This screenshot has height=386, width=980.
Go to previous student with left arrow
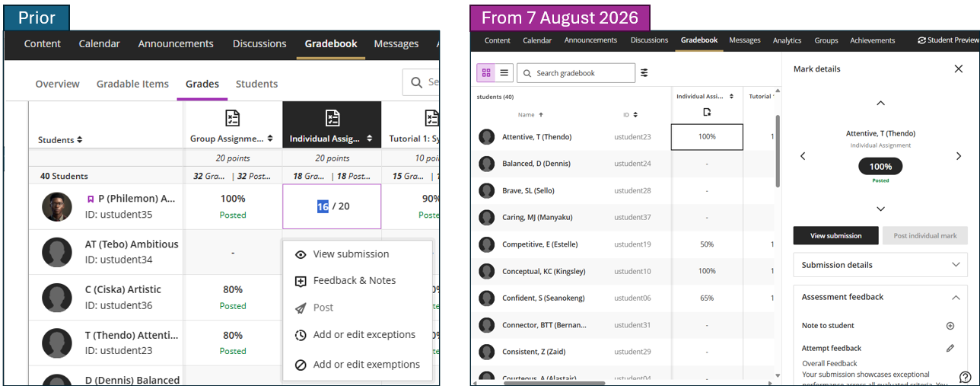(803, 156)
